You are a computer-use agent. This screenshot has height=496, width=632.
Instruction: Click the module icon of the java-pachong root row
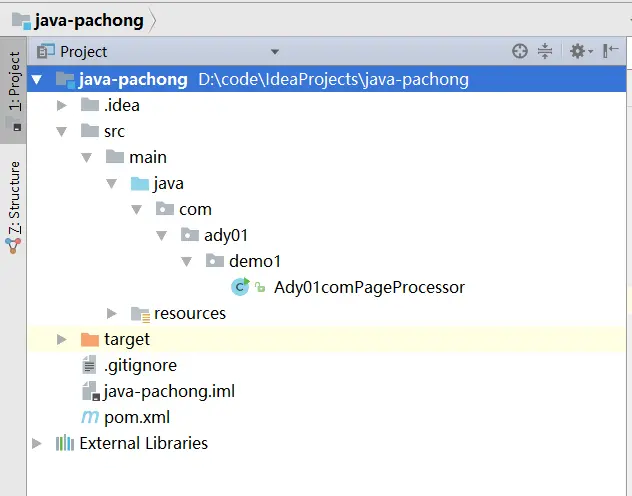click(65, 80)
